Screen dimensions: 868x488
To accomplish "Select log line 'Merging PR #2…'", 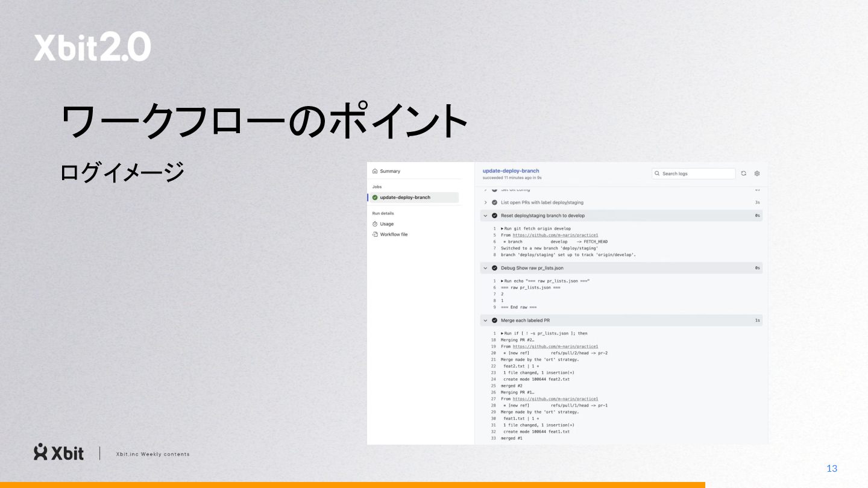I will (x=517, y=340).
